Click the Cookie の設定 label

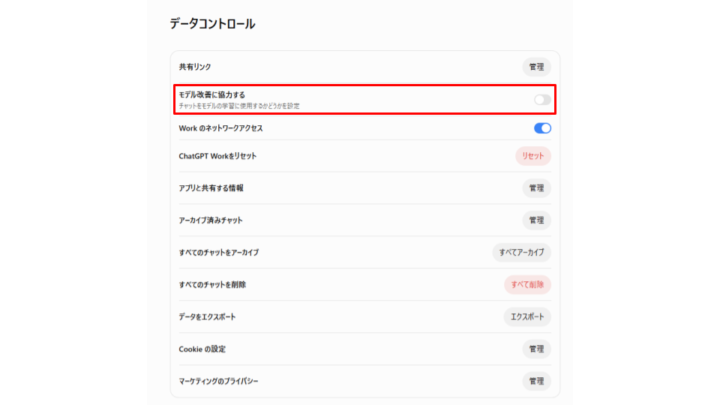click(202, 349)
